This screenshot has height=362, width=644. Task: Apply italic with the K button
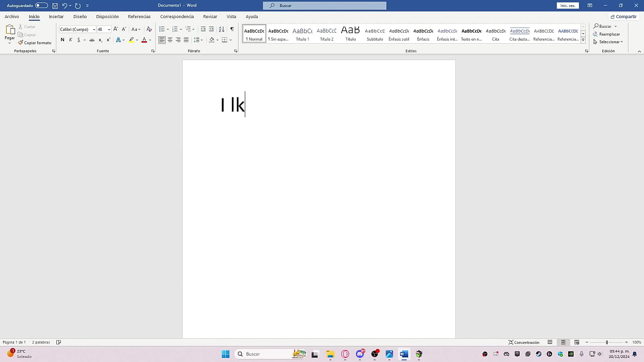pyautogui.click(x=70, y=40)
